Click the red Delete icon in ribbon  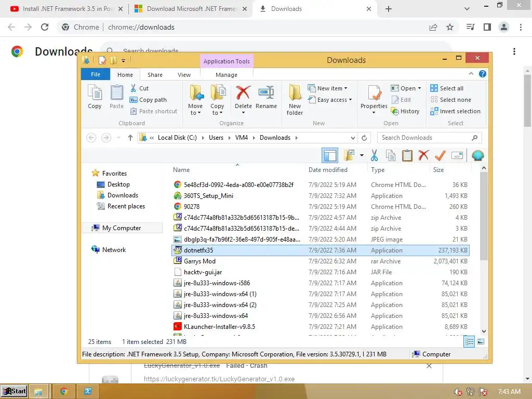point(243,92)
